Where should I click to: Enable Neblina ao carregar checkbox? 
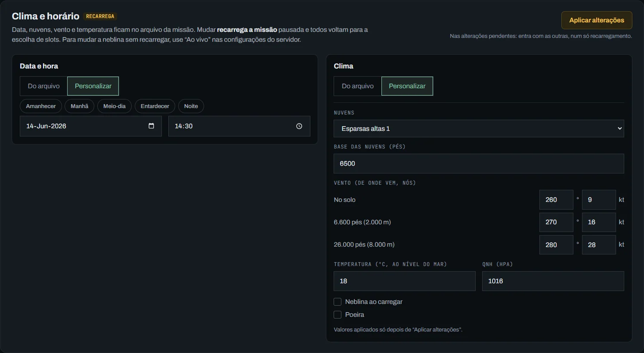[x=337, y=302]
